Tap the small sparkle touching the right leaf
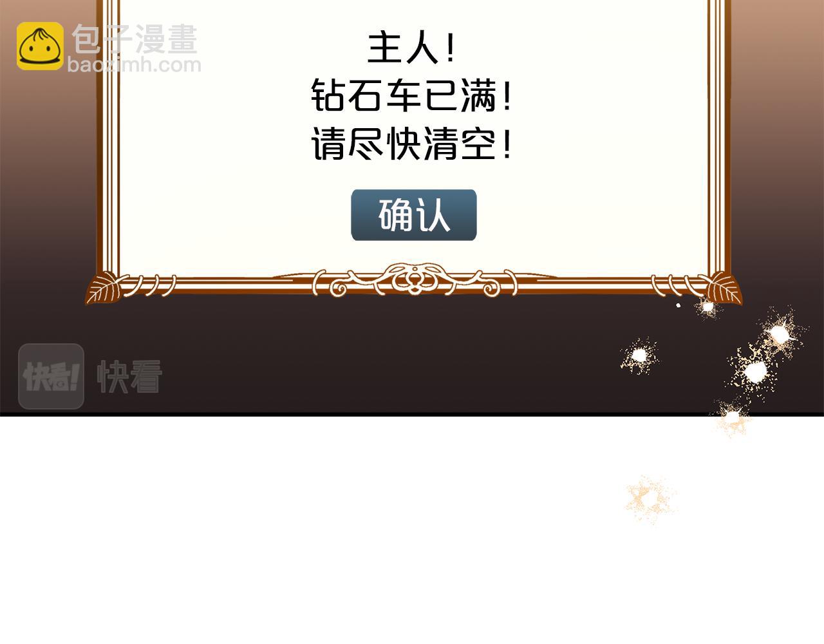 point(707,308)
